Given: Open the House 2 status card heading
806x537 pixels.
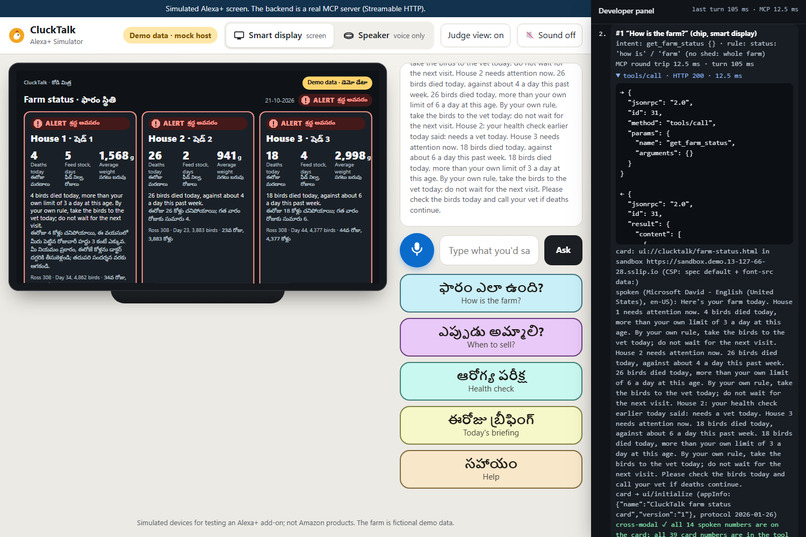Looking at the screenshot, I should tap(180, 139).
